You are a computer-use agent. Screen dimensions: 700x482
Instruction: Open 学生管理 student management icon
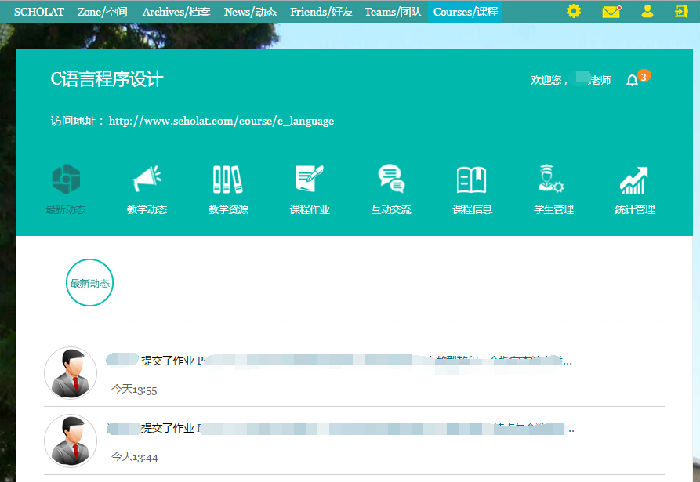551,181
